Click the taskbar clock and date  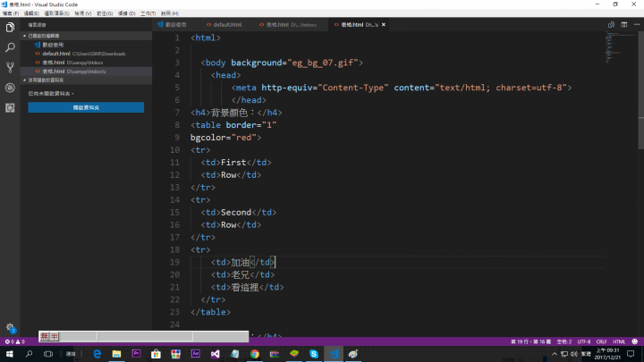pos(607,354)
